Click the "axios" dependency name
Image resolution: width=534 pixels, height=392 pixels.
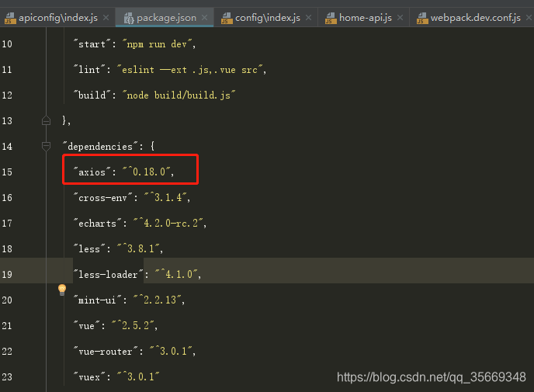tap(92, 172)
